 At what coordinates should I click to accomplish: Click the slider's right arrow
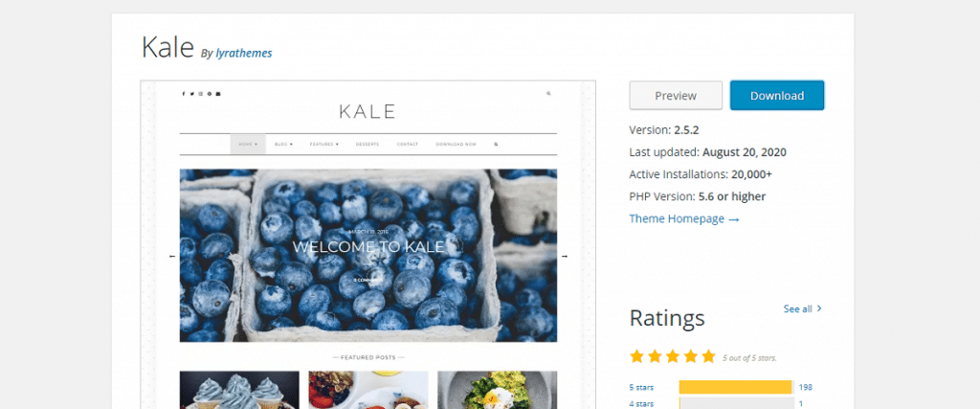click(x=565, y=257)
